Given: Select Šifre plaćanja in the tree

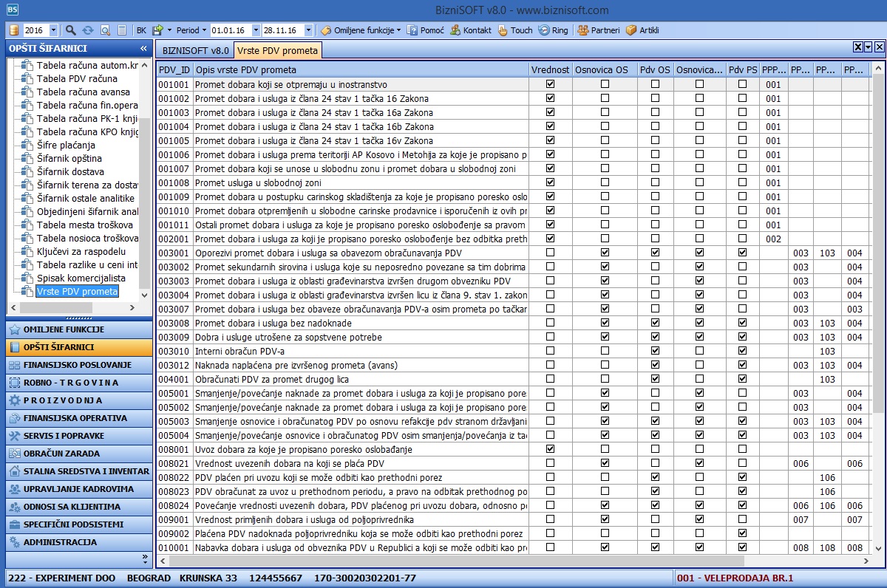Looking at the screenshot, I should [66, 145].
